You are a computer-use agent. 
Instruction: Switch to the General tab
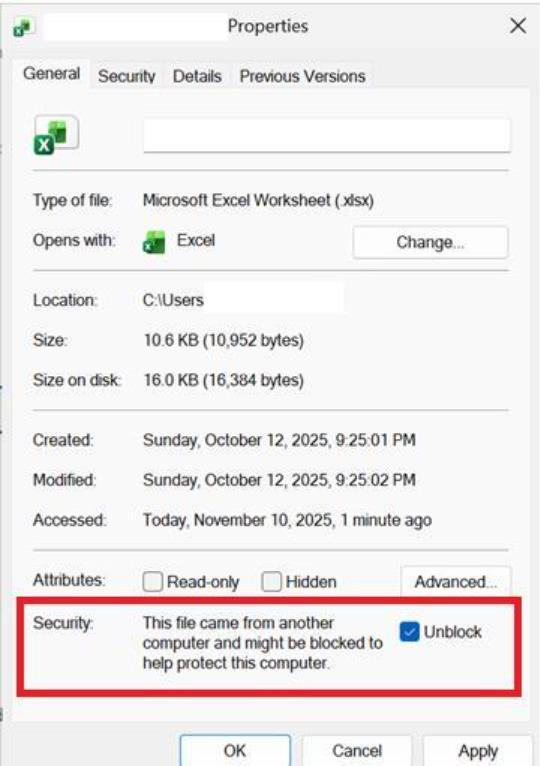(x=51, y=74)
